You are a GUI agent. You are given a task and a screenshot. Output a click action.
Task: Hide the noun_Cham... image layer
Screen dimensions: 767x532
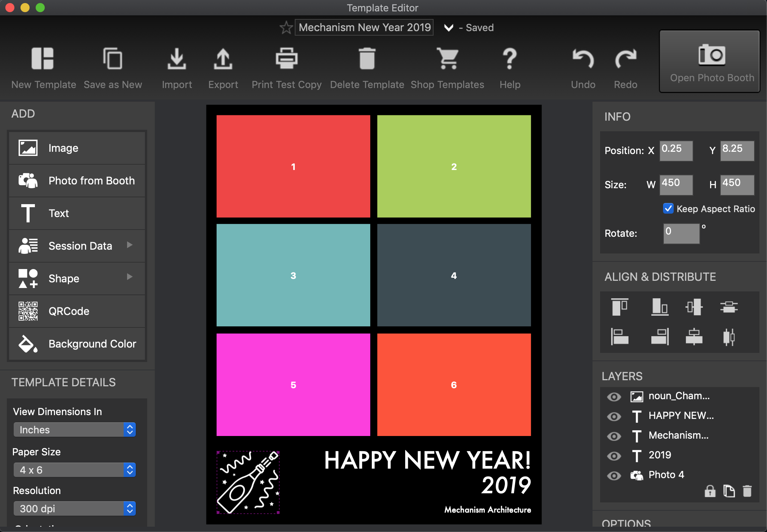coord(614,397)
